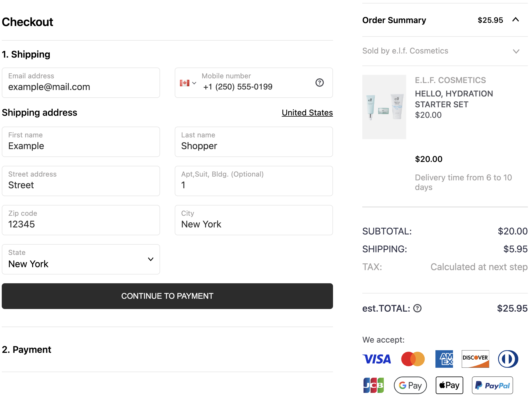Click the Hello, Hydration Starter Set thumbnail

384,107
